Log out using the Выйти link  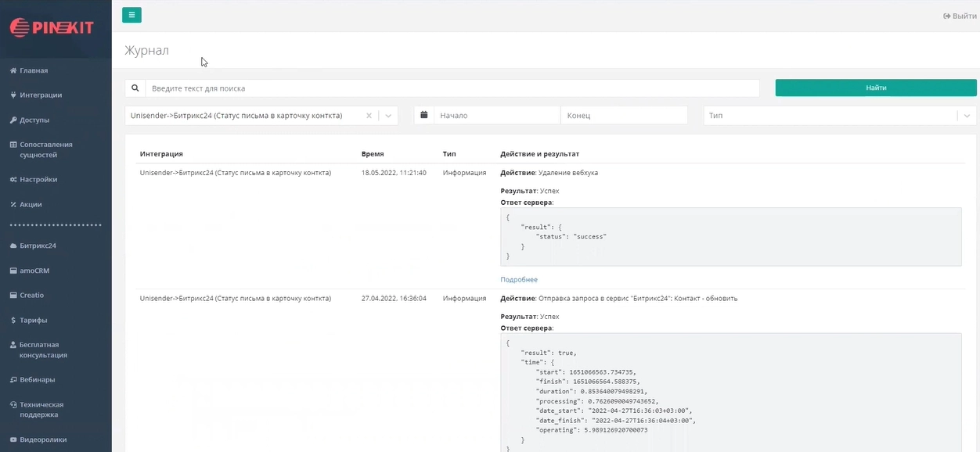960,16
